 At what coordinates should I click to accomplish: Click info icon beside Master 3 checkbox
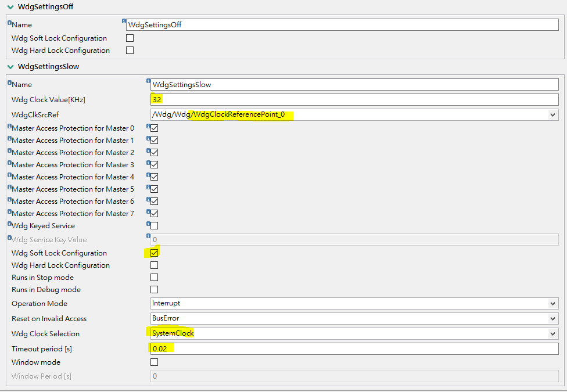pos(148,163)
